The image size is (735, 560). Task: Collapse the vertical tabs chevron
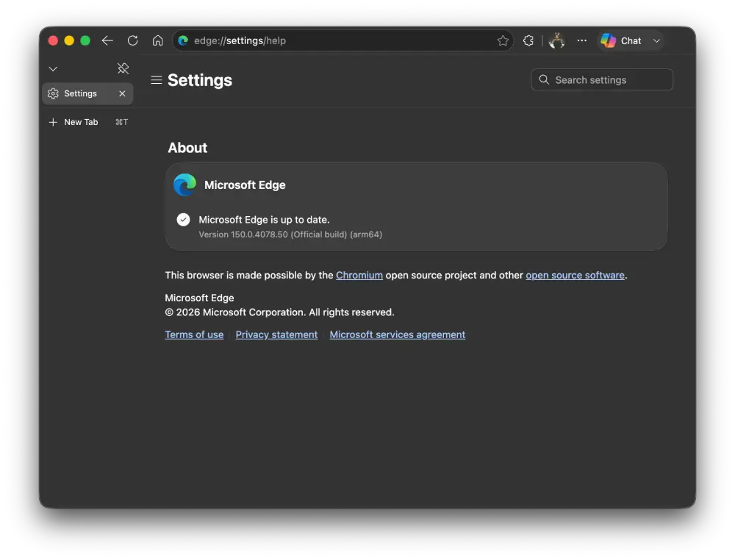click(53, 69)
